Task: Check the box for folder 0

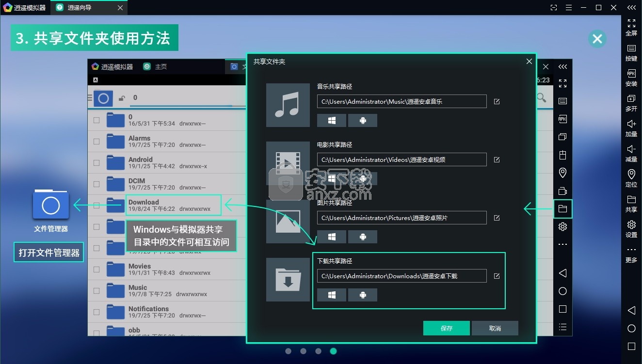Action: coord(96,120)
